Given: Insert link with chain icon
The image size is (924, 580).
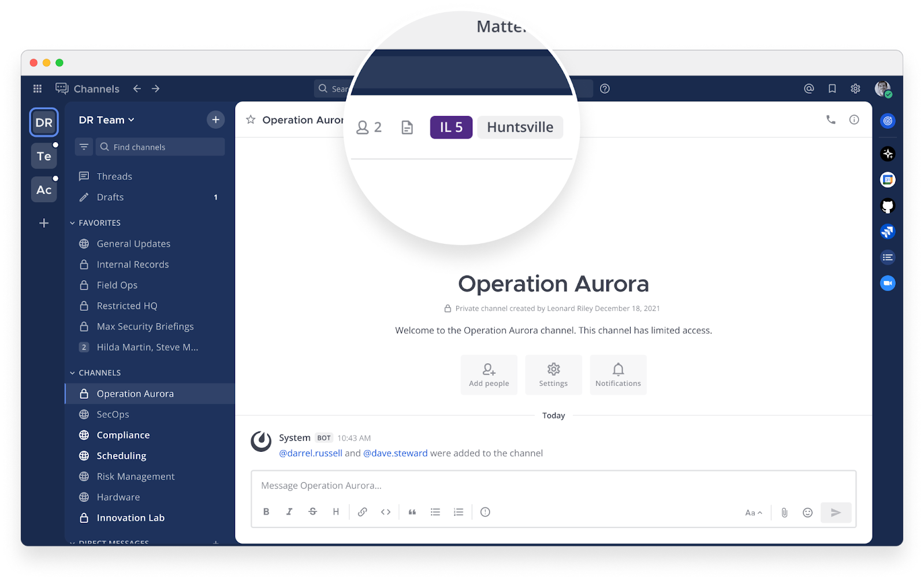Looking at the screenshot, I should pyautogui.click(x=362, y=512).
